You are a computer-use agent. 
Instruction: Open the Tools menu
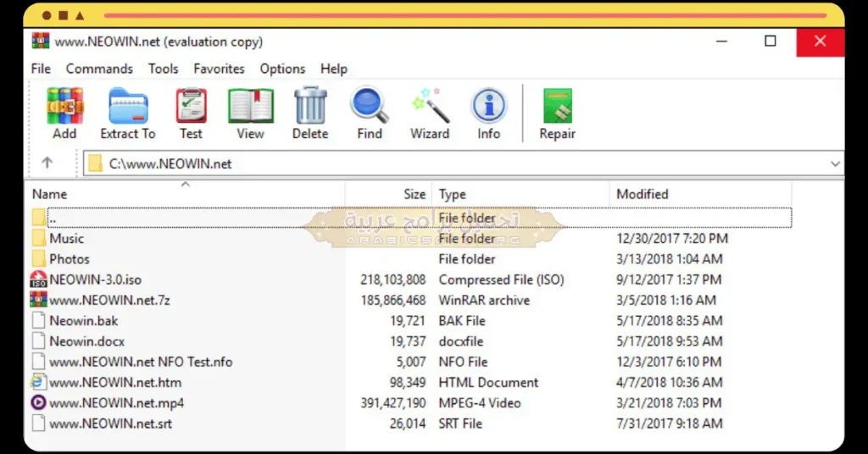point(164,69)
